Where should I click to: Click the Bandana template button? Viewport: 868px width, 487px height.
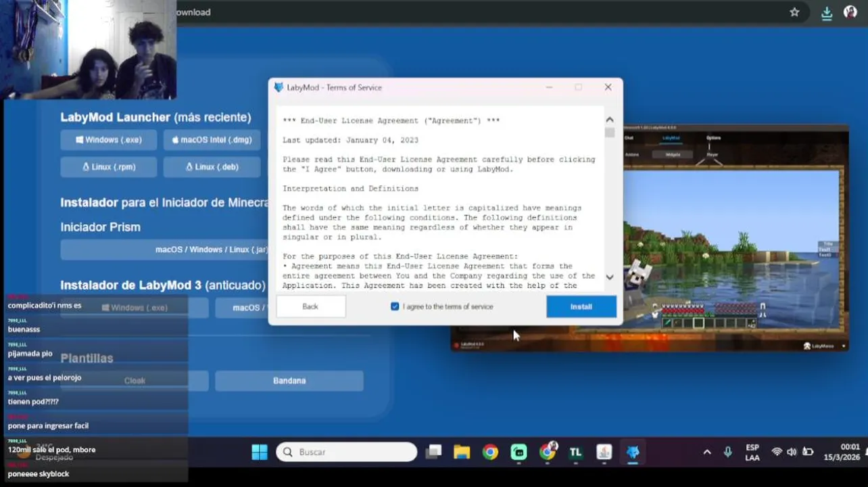pos(289,381)
